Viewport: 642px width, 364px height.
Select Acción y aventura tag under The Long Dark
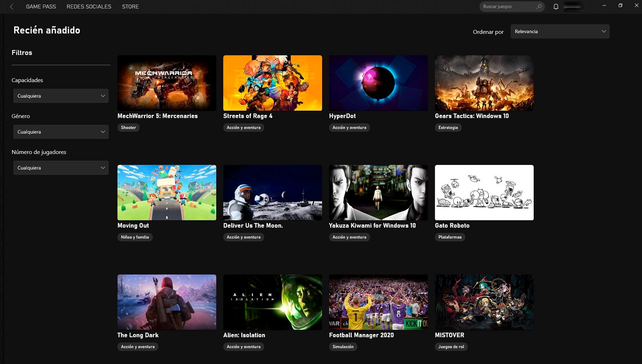coord(138,347)
